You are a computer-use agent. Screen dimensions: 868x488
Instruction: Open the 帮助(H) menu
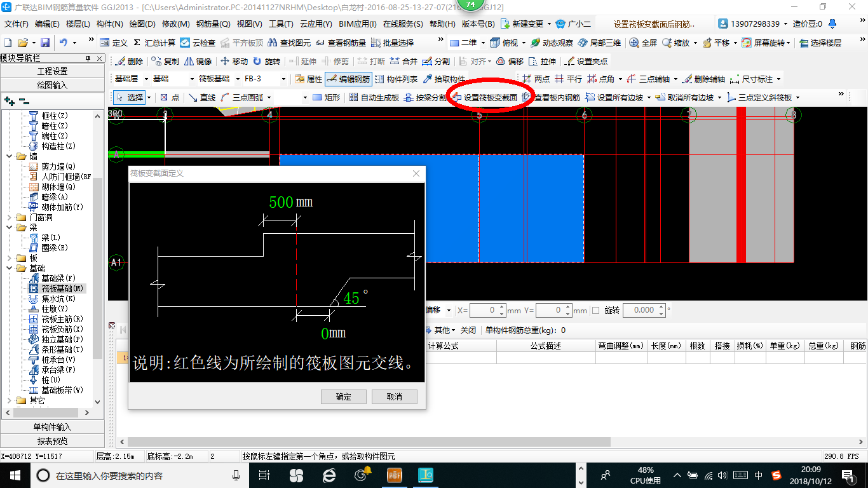click(x=442, y=24)
